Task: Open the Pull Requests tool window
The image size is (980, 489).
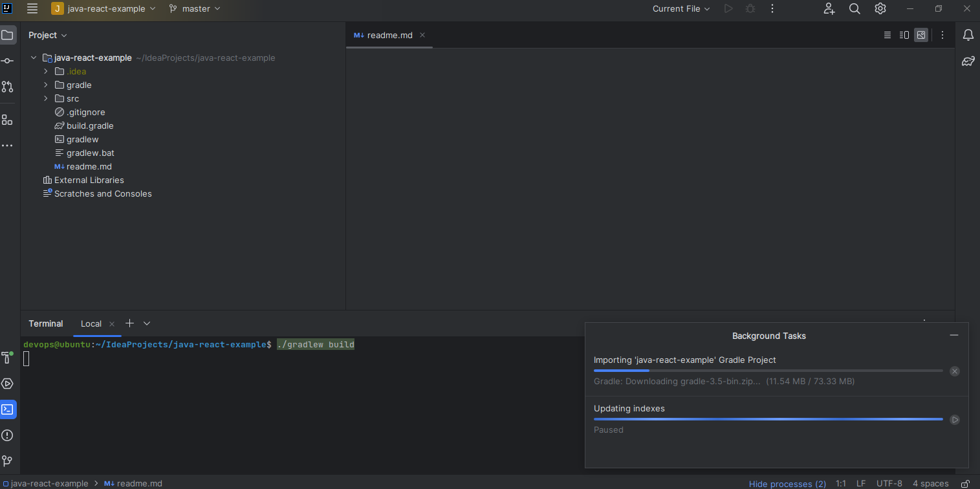Action: [8, 86]
